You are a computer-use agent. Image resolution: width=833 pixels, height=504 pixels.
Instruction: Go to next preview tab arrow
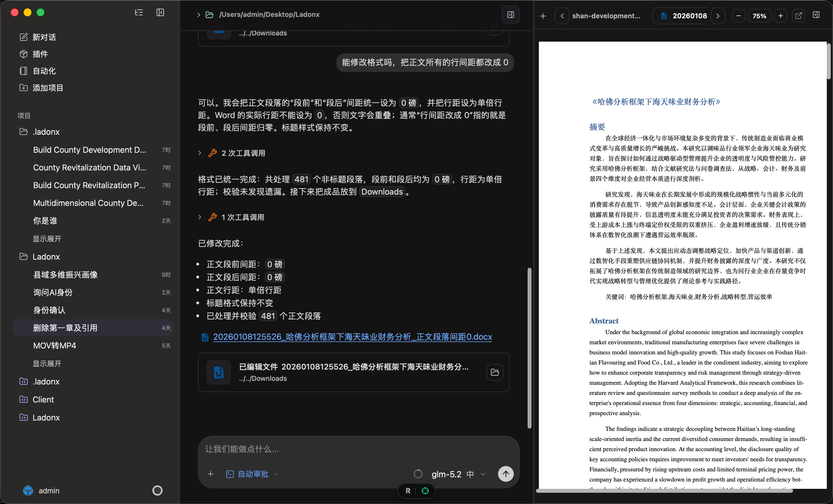point(718,16)
